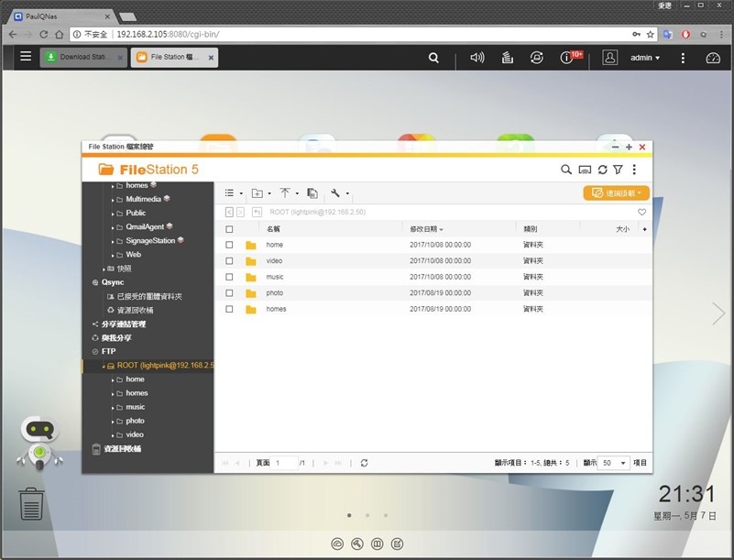734x560 pixels.
Task: Select the Qsync sidebar section
Action: pyautogui.click(x=113, y=282)
